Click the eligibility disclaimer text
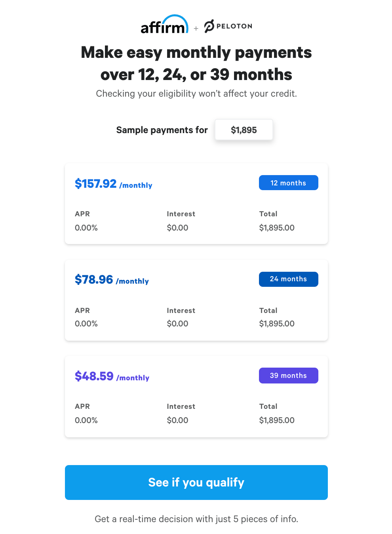Screen dimensions: 392x534 coord(196,93)
